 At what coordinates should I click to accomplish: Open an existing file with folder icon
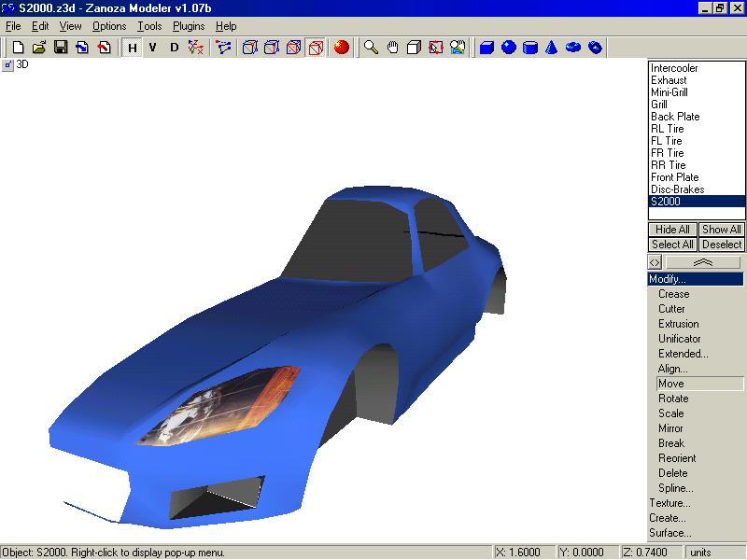point(39,47)
